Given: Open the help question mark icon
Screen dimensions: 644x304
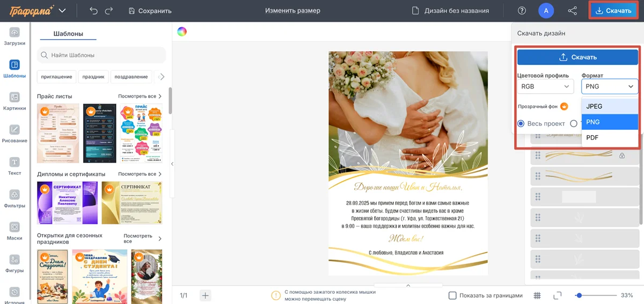Looking at the screenshot, I should pyautogui.click(x=522, y=11).
